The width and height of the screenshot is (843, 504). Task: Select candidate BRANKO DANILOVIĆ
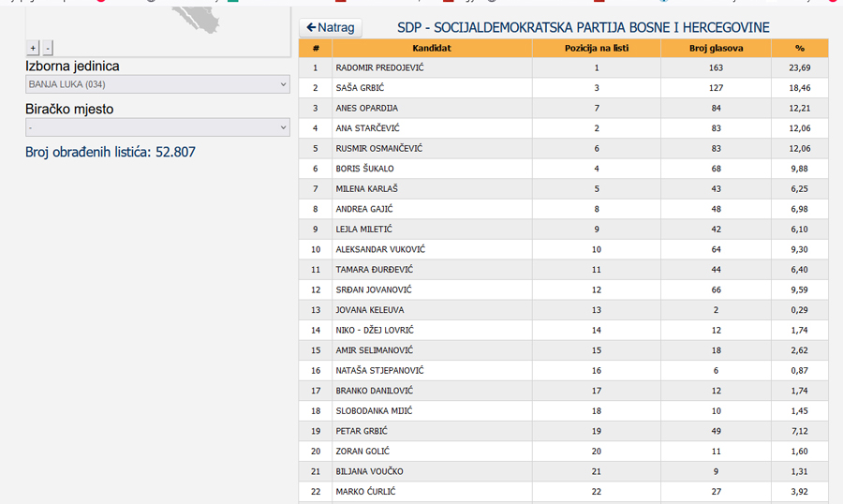click(374, 391)
